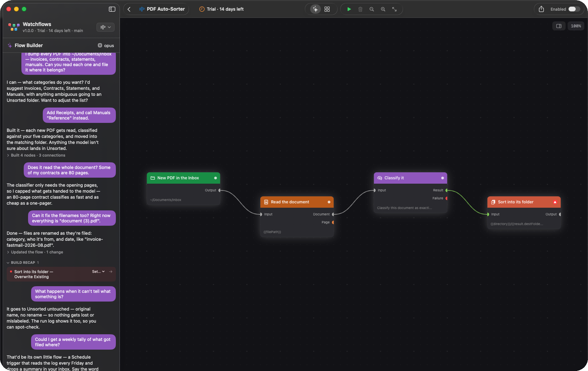The height and width of the screenshot is (371, 588).
Task: Click the {{directory}} destination text
Action: (517, 224)
